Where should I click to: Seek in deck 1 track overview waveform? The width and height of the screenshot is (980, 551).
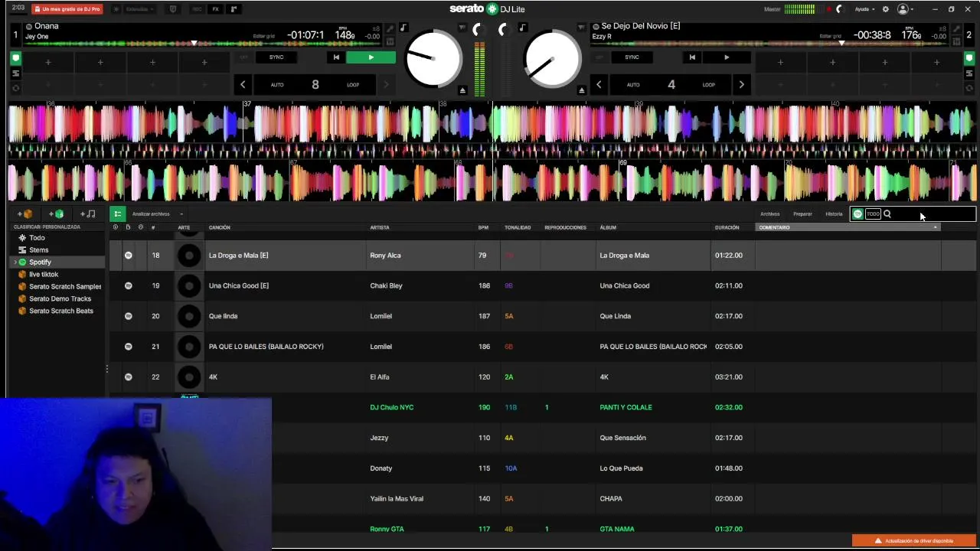pyautogui.click(x=203, y=44)
